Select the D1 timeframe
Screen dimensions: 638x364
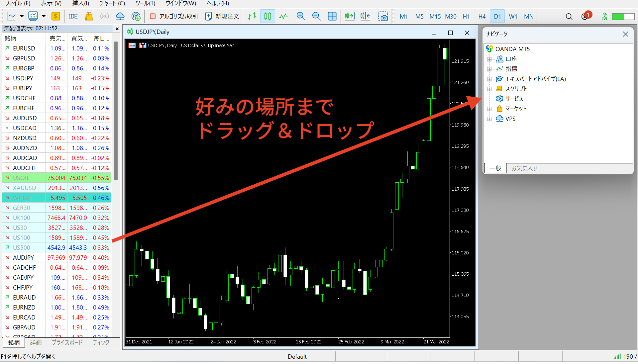coord(497,16)
